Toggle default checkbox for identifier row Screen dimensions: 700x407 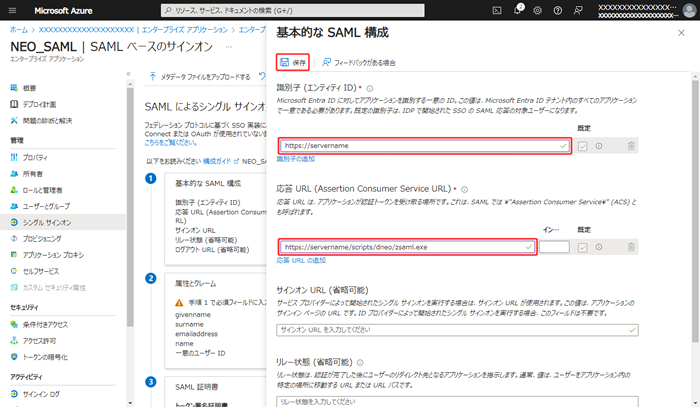tap(583, 146)
